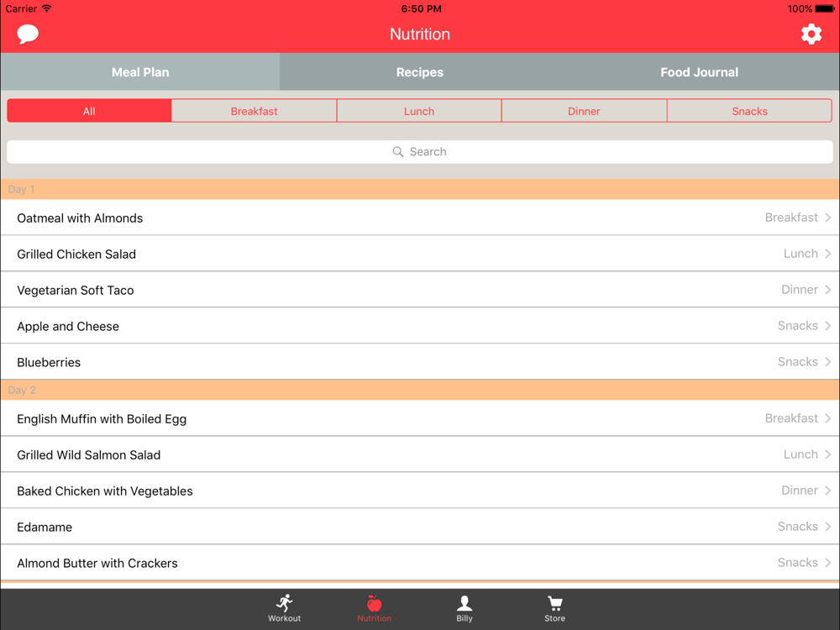The width and height of the screenshot is (840, 630).
Task: Open chevron on Oatmeal with Almonds row
Action: [x=827, y=218]
